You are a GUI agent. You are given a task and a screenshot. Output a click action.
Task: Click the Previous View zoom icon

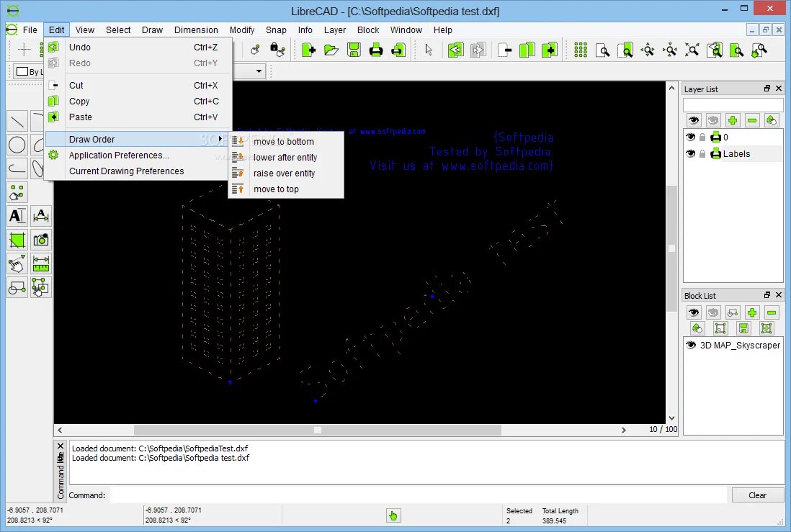coord(715,50)
